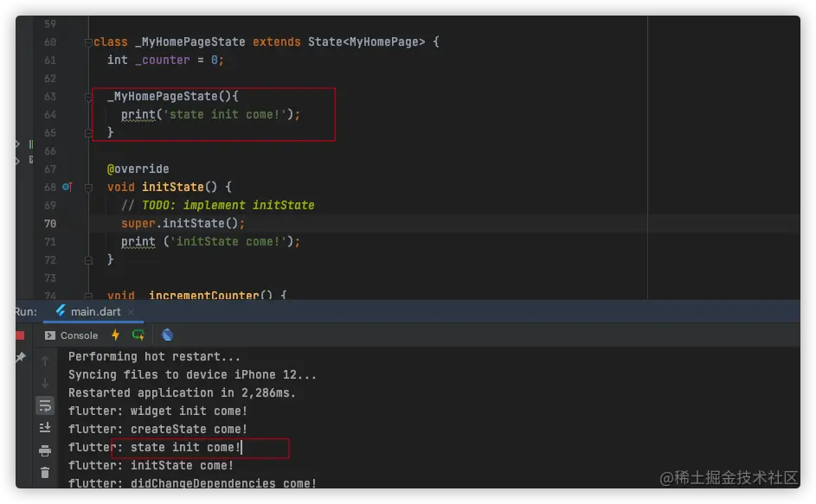
Task: Click the @override annotation
Action: pyautogui.click(x=138, y=169)
